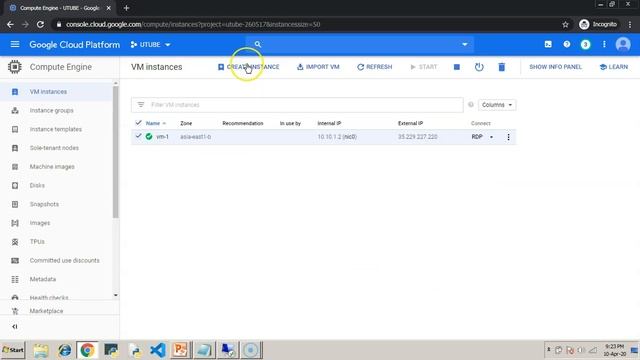This screenshot has width=640, height=360.
Task: Click the Windows Start button
Action: (x=13, y=350)
